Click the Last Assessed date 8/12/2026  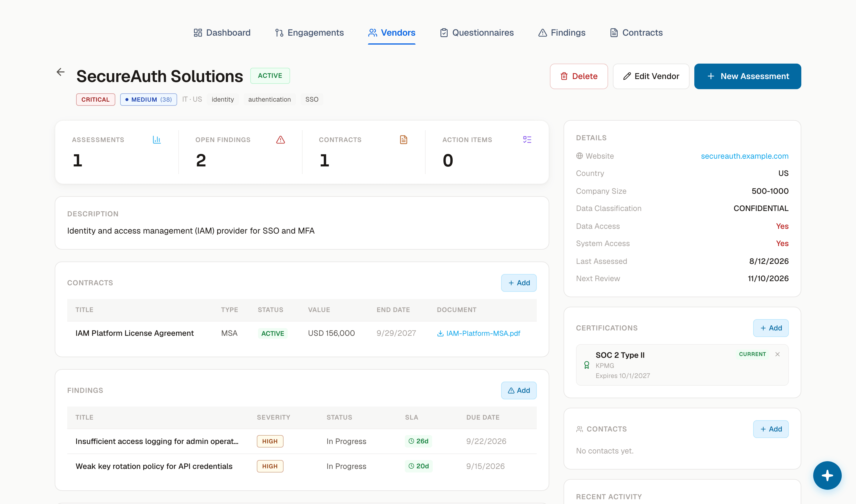click(769, 262)
